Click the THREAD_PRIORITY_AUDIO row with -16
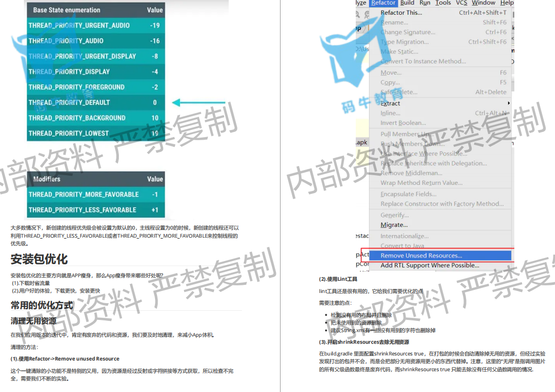 pyautogui.click(x=96, y=41)
